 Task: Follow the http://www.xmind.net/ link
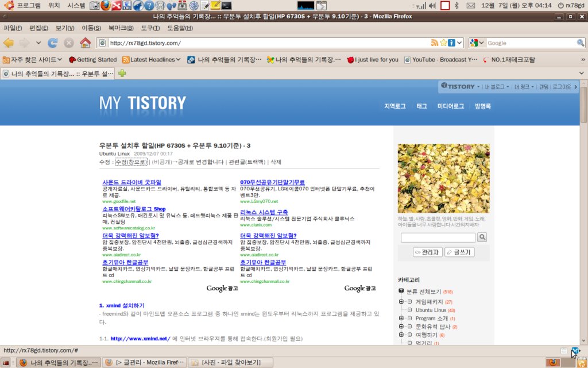140,339
